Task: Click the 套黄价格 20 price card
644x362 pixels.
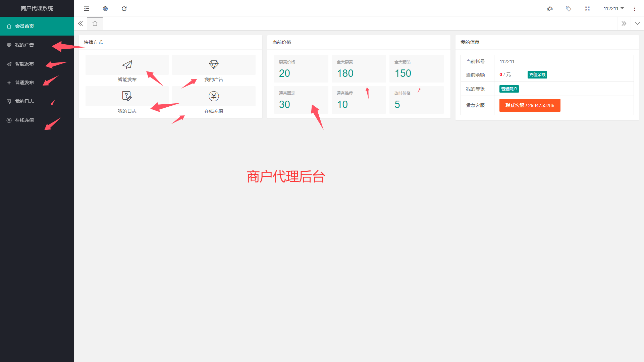Action: pyautogui.click(x=301, y=68)
